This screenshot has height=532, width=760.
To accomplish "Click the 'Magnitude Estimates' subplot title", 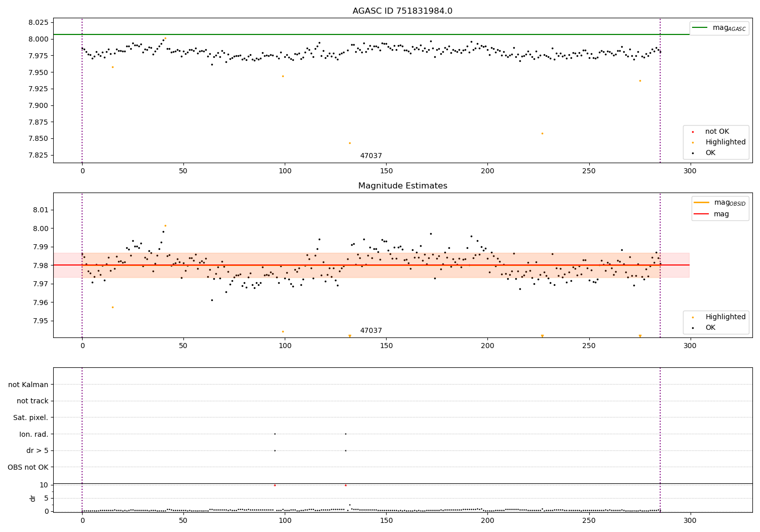I will (x=402, y=186).
